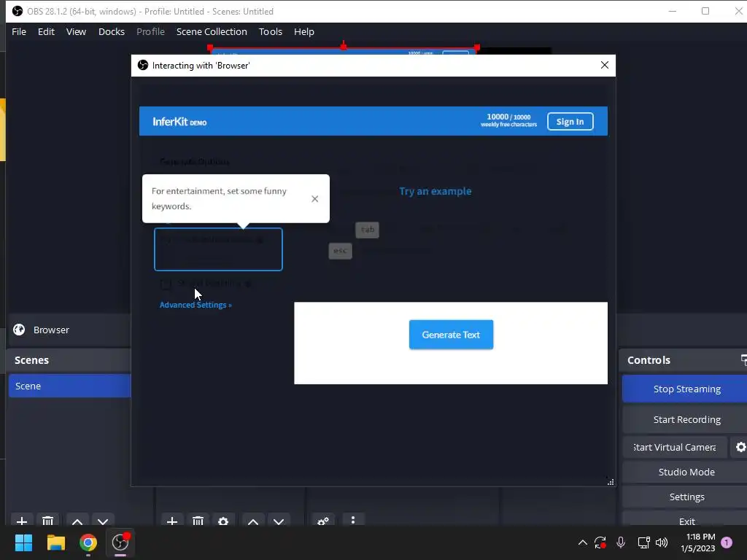The width and height of the screenshot is (747, 560).
Task: Open OBS Settings from Controls
Action: point(686,497)
